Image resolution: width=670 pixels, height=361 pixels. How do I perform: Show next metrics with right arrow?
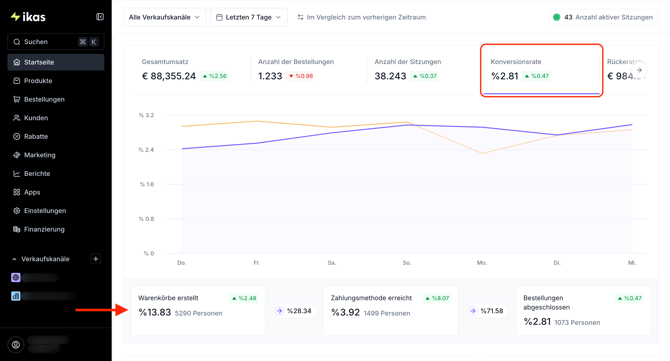pyautogui.click(x=639, y=70)
